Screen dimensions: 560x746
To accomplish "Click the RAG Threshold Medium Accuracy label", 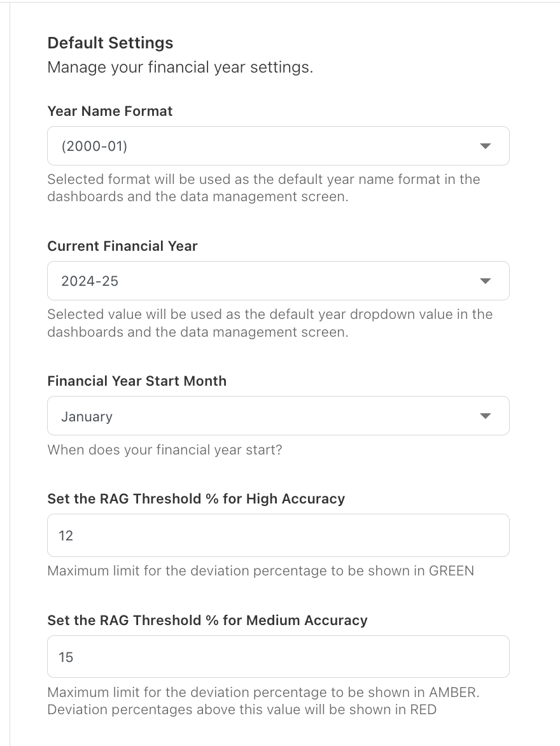I will (207, 620).
